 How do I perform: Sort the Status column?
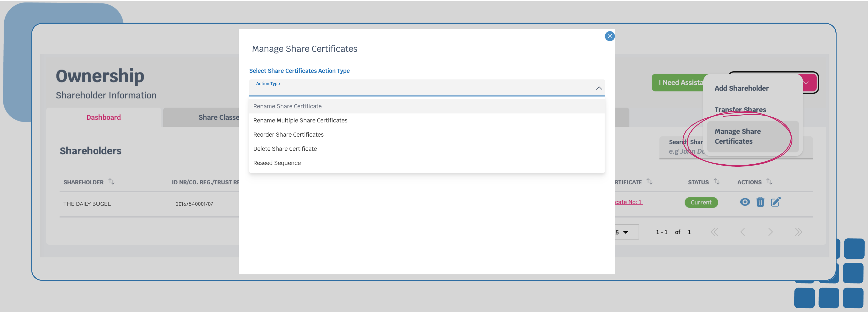[x=717, y=182]
